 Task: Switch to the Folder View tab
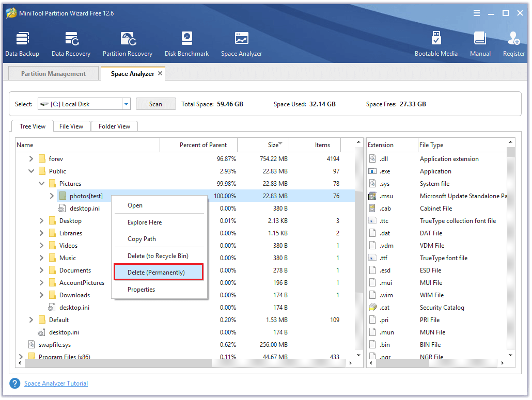(x=114, y=126)
